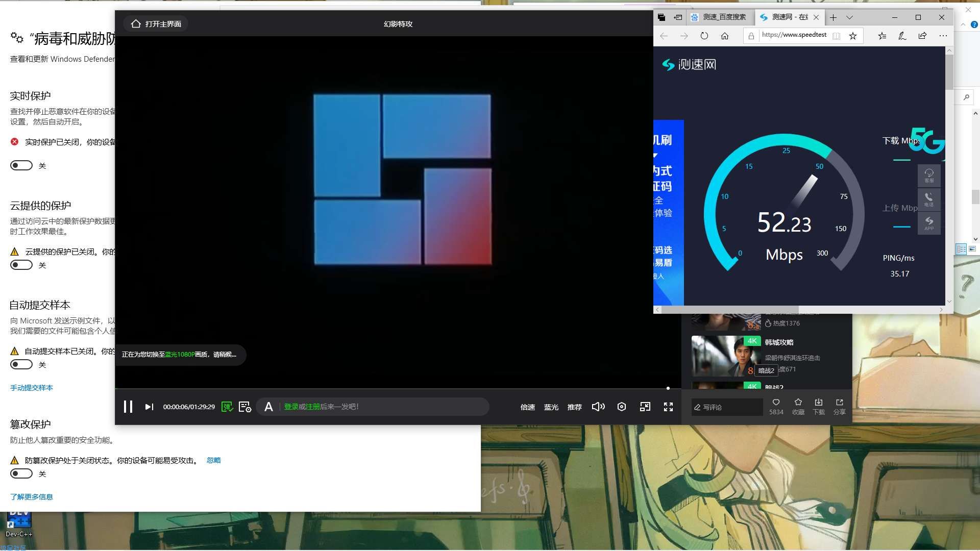The height and width of the screenshot is (551, 980).
Task: Go forward in Edge browser
Action: click(684, 36)
